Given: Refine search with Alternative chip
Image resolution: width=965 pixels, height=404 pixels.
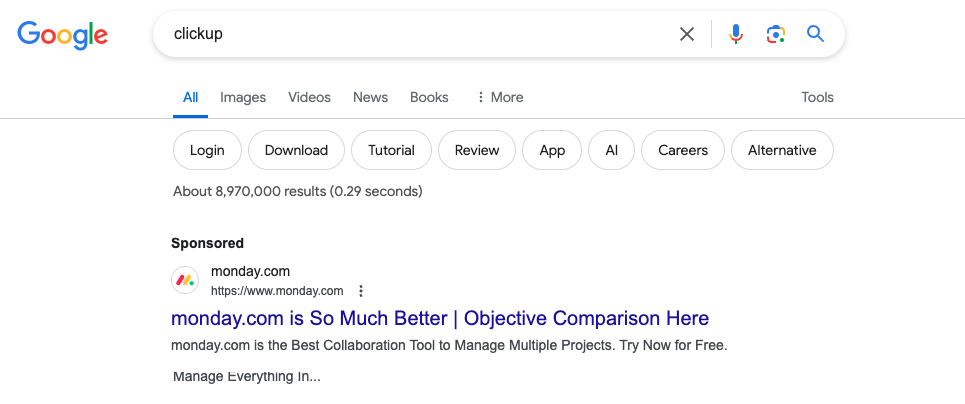Looking at the screenshot, I should click(x=782, y=150).
